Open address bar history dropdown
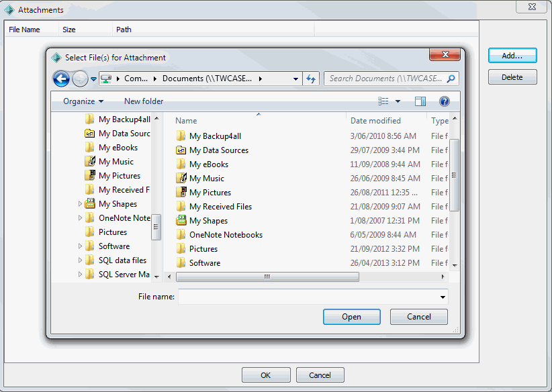Viewport: 552px width, 392px height. (x=295, y=79)
